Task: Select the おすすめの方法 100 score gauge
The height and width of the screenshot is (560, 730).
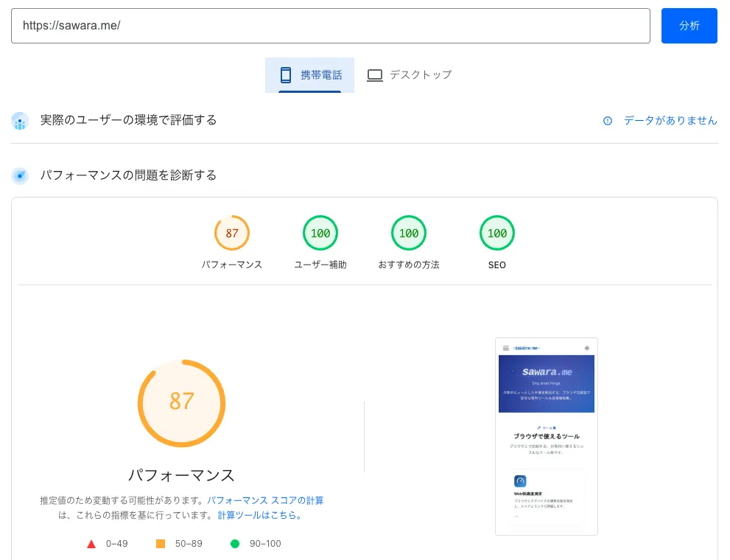Action: tap(409, 233)
